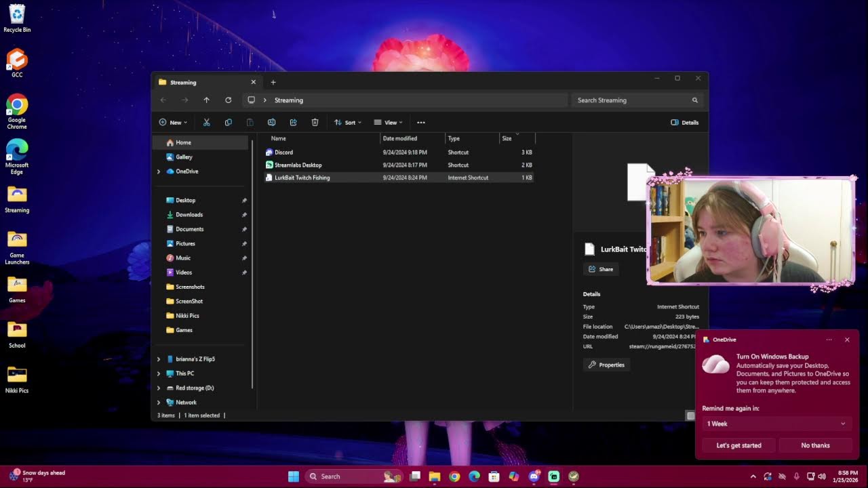Select the Google Chrome desktop shortcut
Viewport: 868px width, 488px height.
pos(17,112)
